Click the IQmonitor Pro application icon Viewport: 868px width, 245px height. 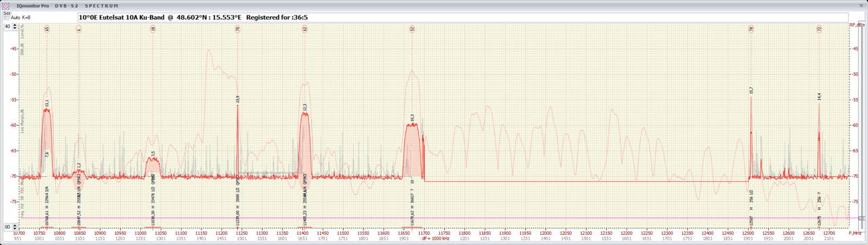tap(5, 6)
